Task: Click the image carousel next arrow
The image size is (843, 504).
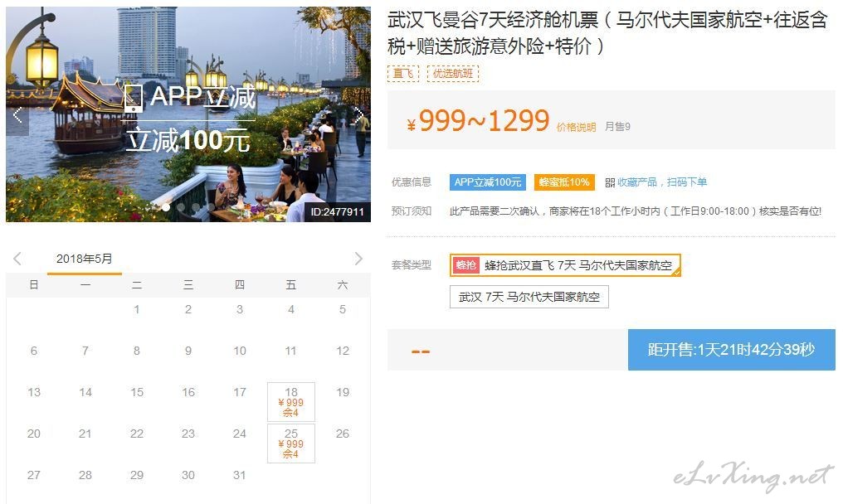Action: 359,114
